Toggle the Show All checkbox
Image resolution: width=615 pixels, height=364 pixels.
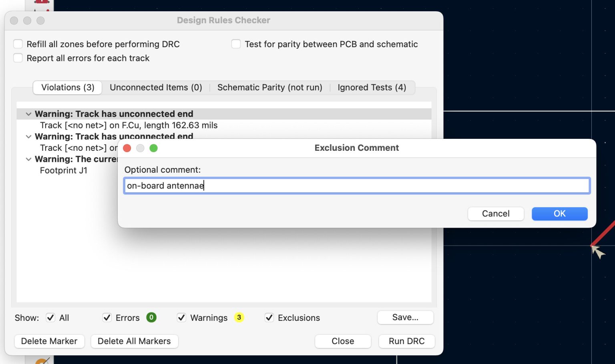50,318
